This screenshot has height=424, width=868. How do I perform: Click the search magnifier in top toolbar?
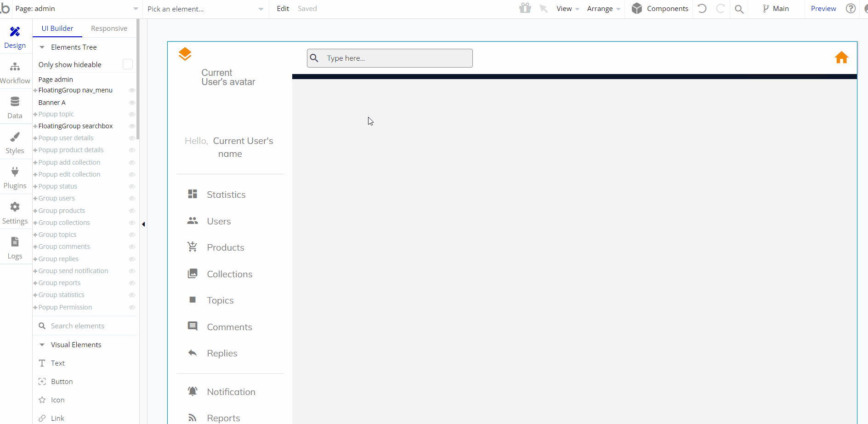point(739,9)
